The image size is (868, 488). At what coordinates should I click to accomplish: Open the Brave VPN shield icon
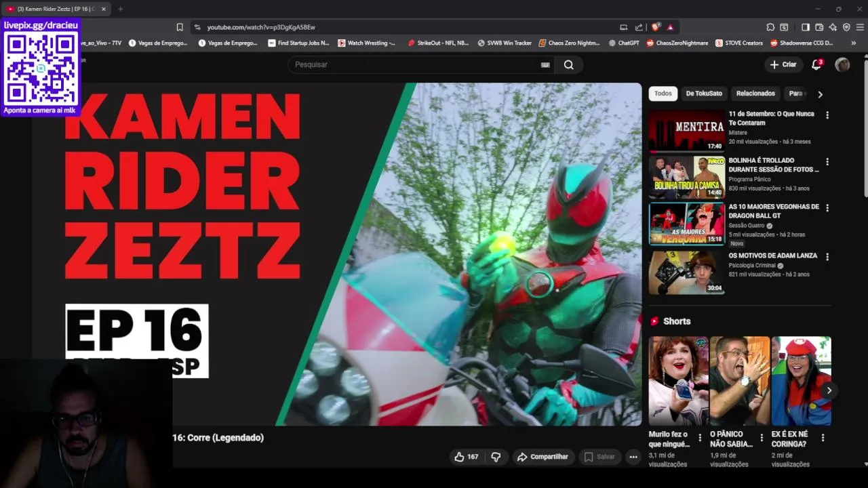click(x=846, y=27)
